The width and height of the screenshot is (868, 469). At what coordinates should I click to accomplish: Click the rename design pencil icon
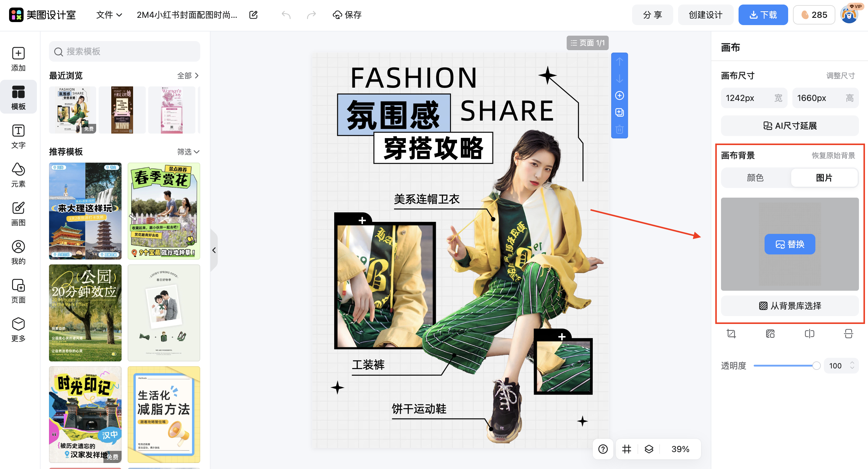253,15
